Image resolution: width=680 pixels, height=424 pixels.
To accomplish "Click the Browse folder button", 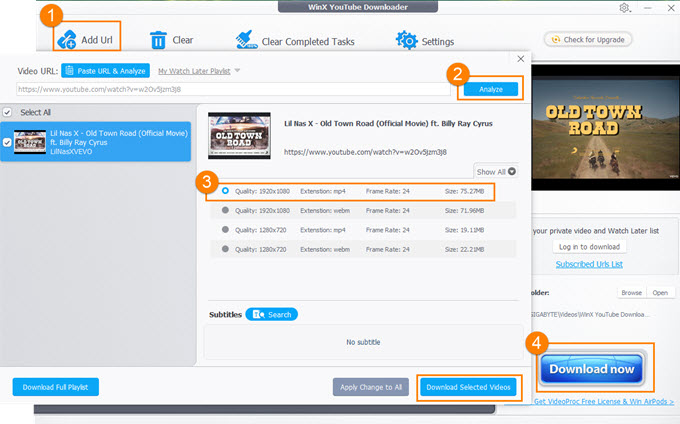I will pyautogui.click(x=631, y=293).
